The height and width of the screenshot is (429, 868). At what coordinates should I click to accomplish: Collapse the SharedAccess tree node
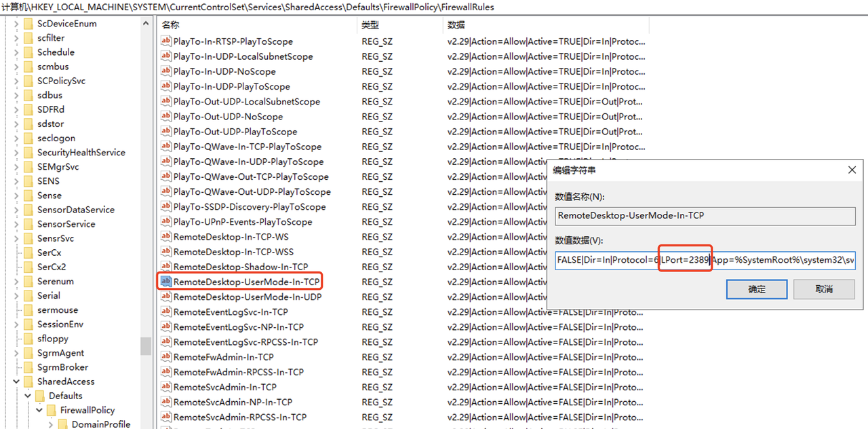(x=16, y=381)
